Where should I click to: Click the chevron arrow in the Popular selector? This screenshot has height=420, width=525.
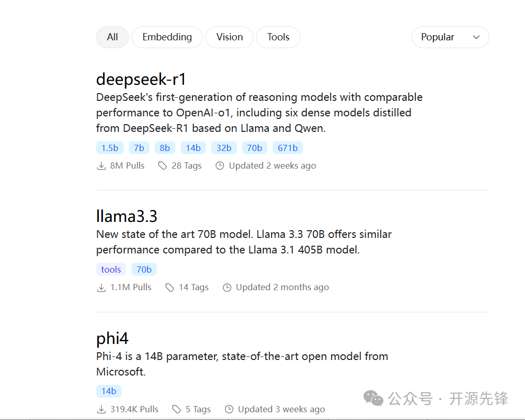tap(476, 37)
